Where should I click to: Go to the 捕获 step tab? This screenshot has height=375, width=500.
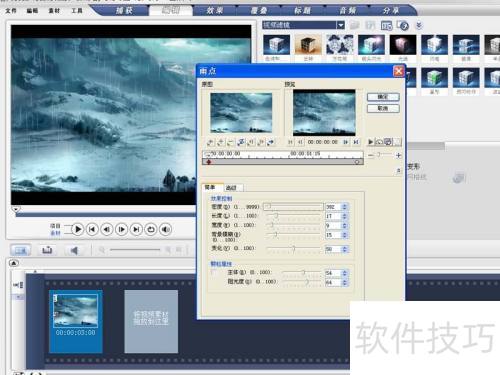tap(124, 11)
